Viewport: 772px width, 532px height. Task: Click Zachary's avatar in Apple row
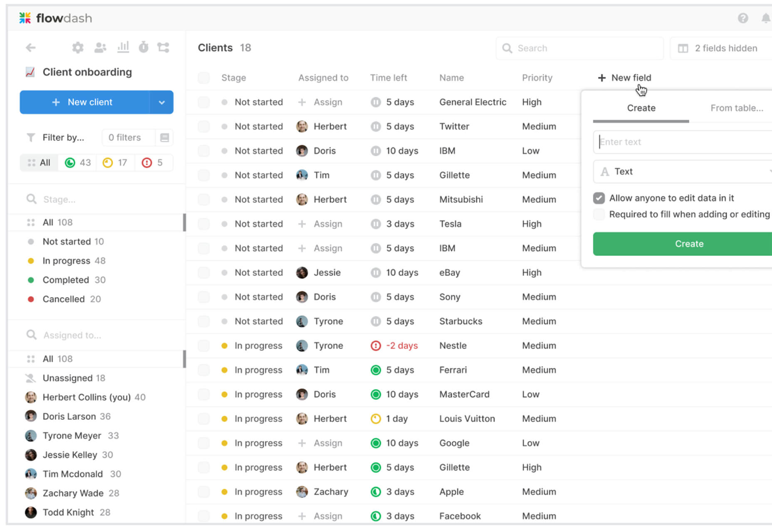click(302, 492)
